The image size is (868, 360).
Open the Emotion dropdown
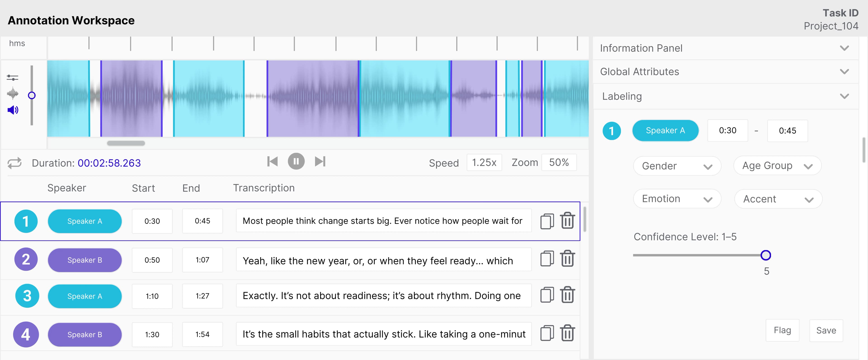pyautogui.click(x=677, y=199)
